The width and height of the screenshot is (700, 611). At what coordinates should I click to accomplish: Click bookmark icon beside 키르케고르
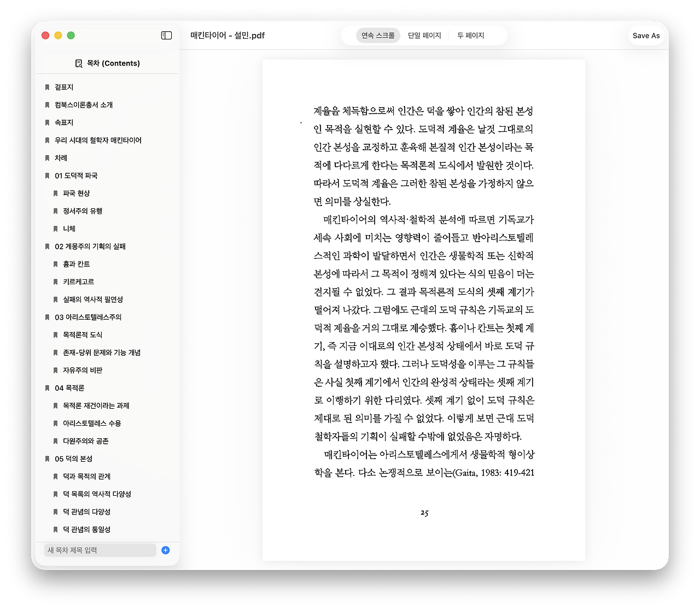click(55, 282)
